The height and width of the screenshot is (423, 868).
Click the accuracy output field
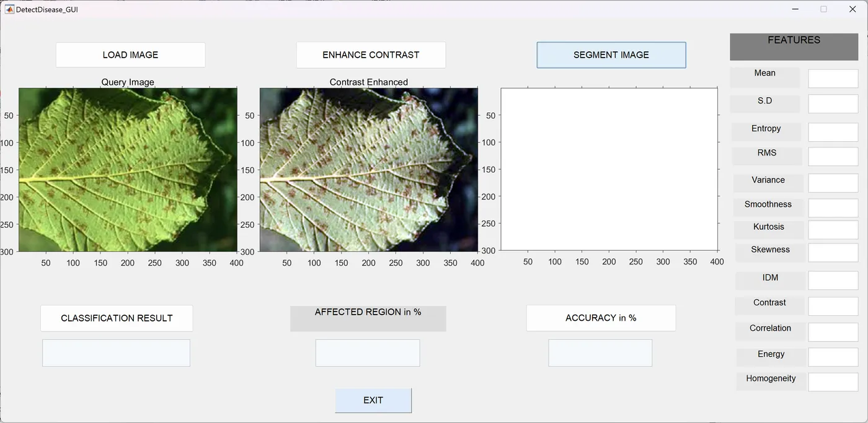600,352
